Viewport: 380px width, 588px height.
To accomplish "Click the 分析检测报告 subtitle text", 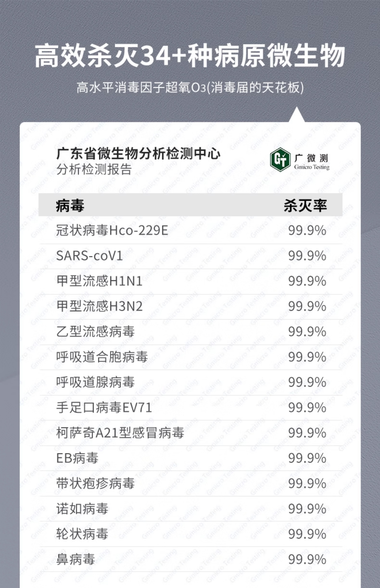I will [x=94, y=169].
